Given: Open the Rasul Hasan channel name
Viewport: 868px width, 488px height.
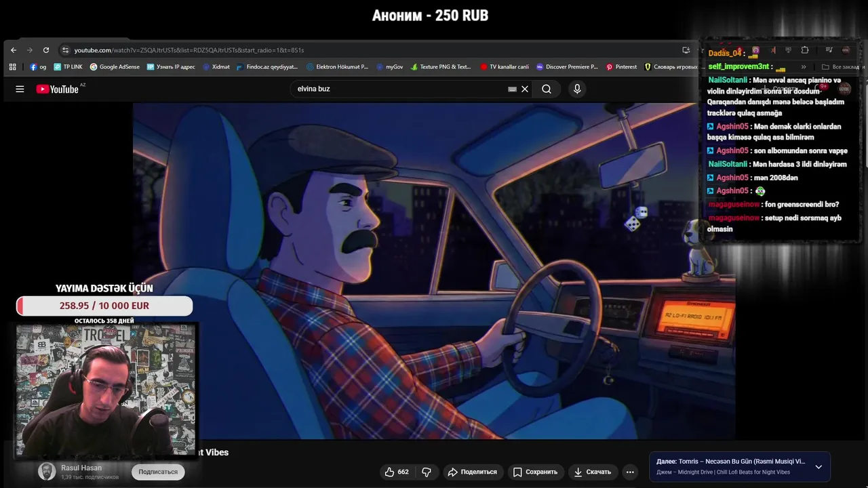Looking at the screenshot, I should 81,468.
